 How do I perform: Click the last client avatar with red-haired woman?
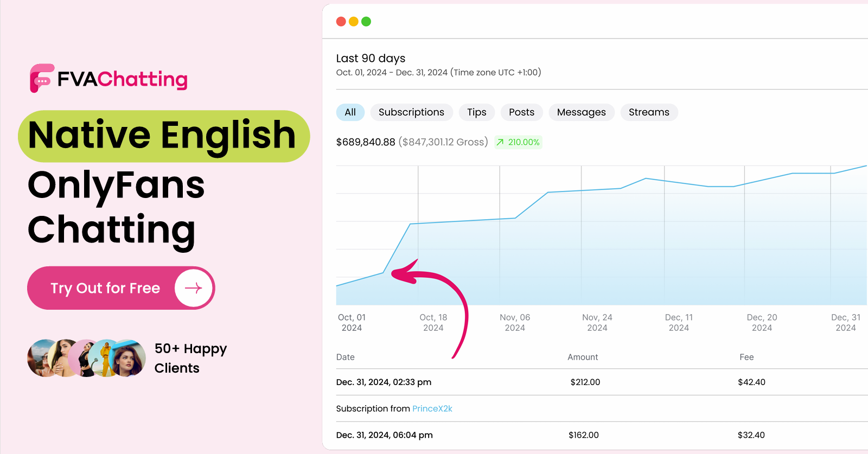(128, 358)
